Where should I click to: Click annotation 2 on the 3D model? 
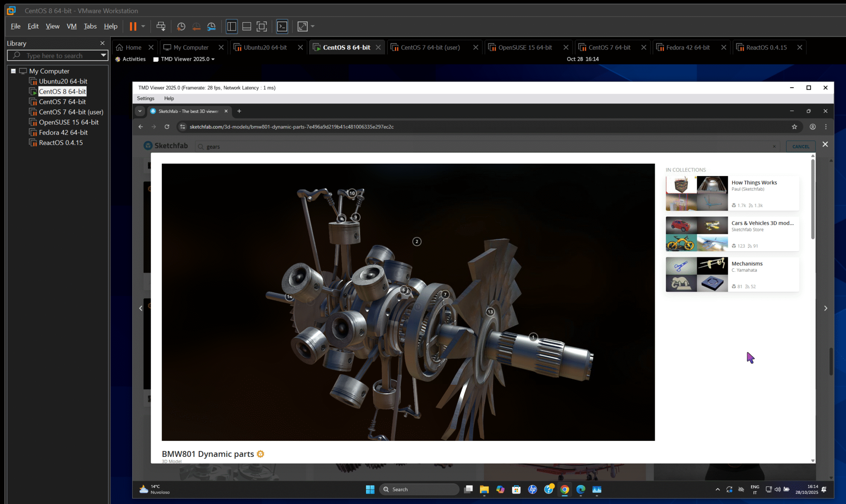click(x=417, y=242)
